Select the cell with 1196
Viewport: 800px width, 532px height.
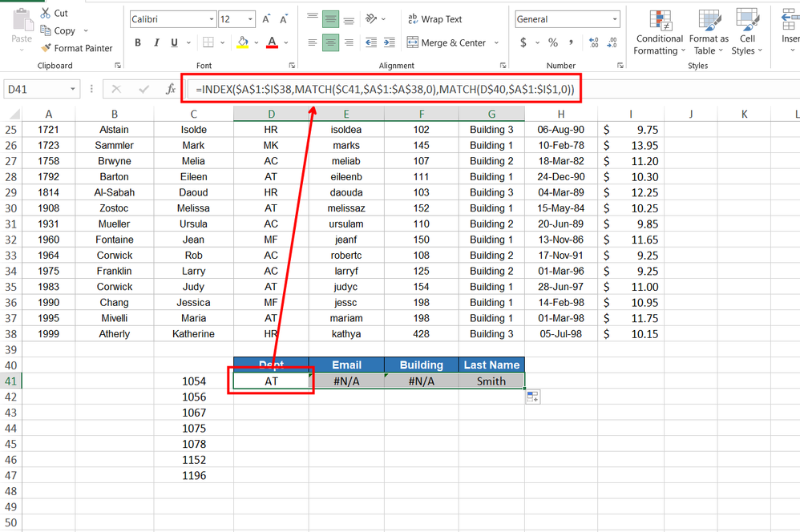pyautogui.click(x=194, y=475)
